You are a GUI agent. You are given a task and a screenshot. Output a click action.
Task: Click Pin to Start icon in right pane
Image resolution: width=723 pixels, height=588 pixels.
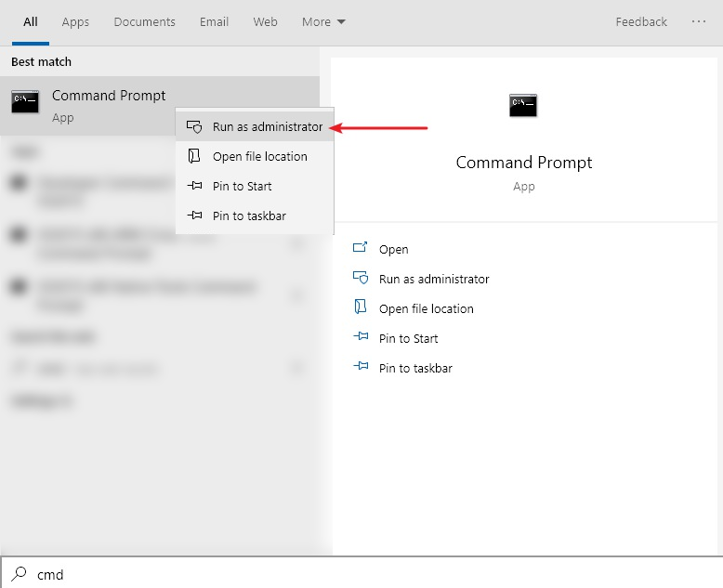point(361,336)
